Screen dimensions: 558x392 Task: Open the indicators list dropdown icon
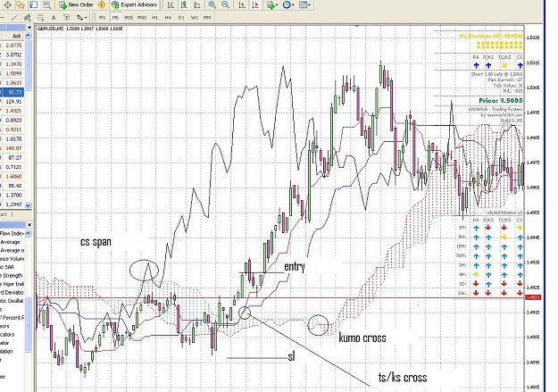[x=272, y=5]
